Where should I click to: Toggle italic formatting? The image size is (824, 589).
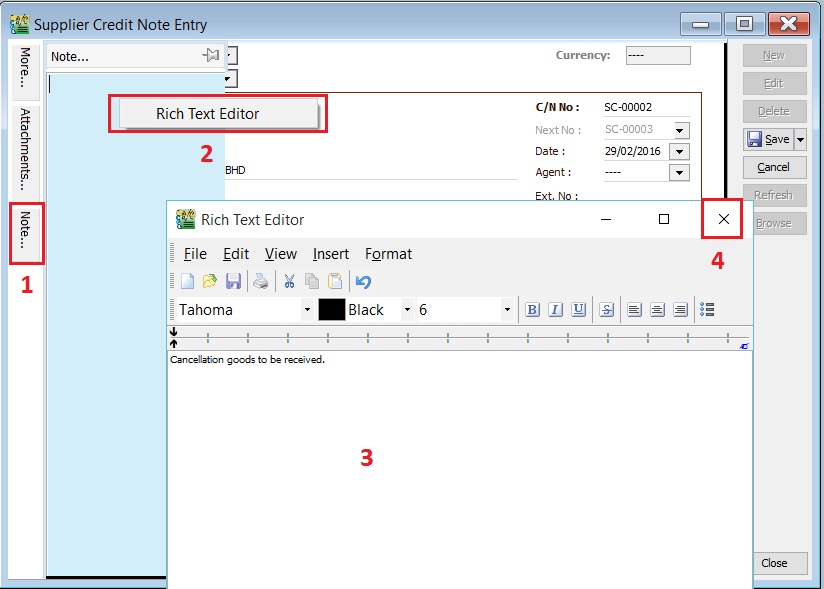[x=555, y=309]
